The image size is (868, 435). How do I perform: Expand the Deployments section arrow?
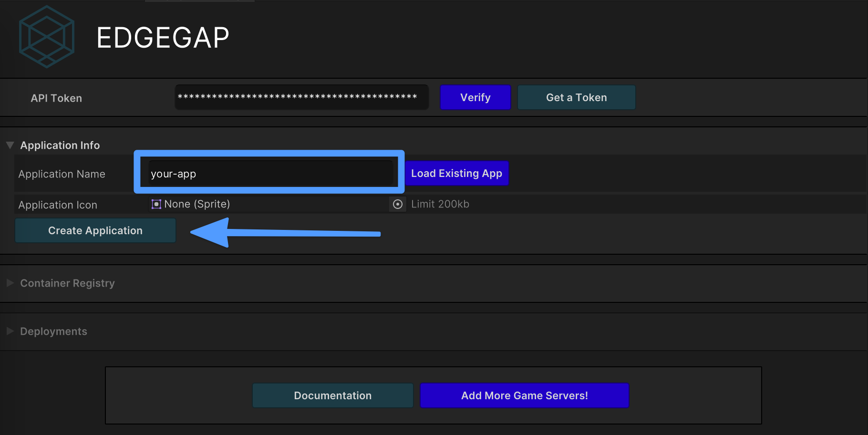(x=10, y=331)
